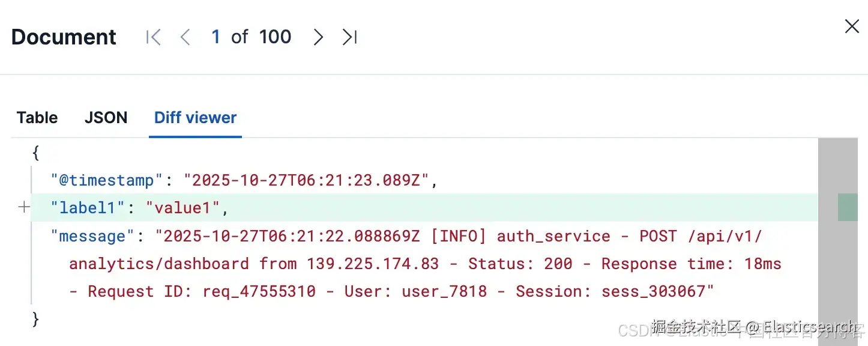Image resolution: width=868 pixels, height=346 pixels.
Task: Click the green change marker in minimap
Action: 847,208
